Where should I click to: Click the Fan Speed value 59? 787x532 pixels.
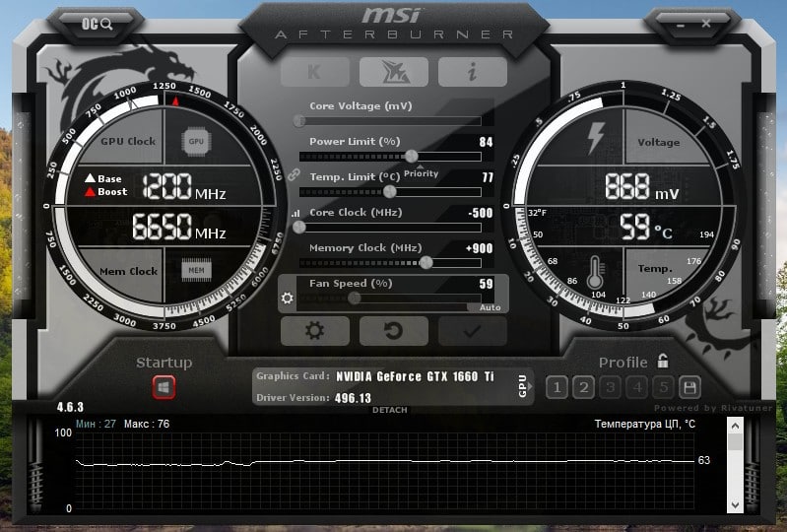coord(486,284)
